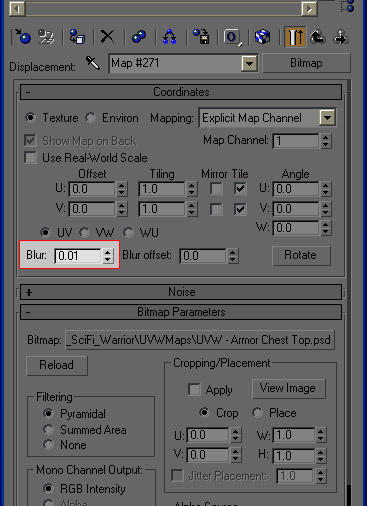Click Show Map in Viewport icon
The height and width of the screenshot is (506, 367).
click(x=262, y=37)
